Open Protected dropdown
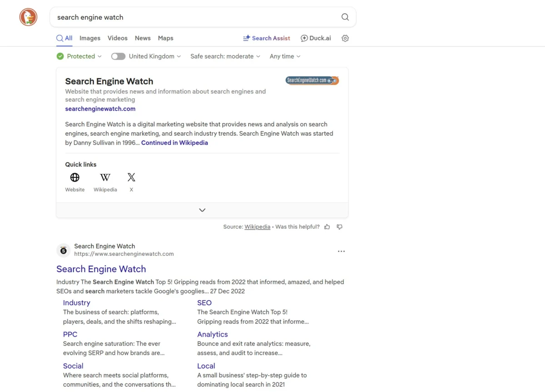 coord(79,56)
